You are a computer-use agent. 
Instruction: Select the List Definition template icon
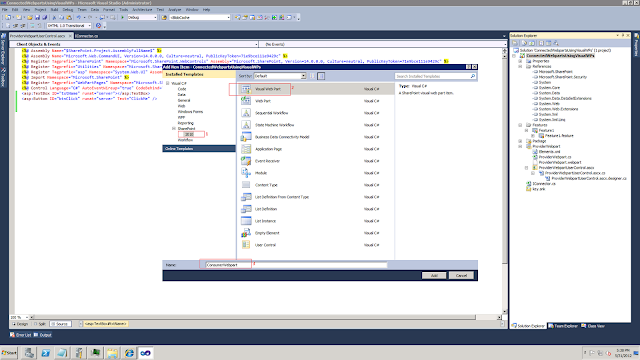click(x=246, y=209)
